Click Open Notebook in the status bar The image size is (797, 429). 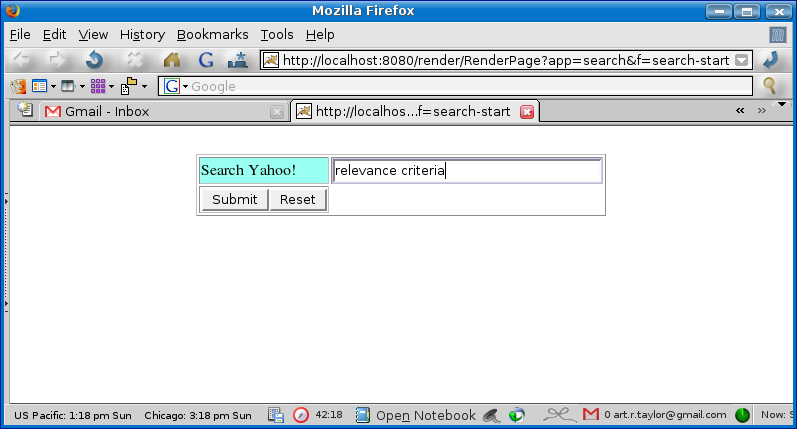point(426,415)
